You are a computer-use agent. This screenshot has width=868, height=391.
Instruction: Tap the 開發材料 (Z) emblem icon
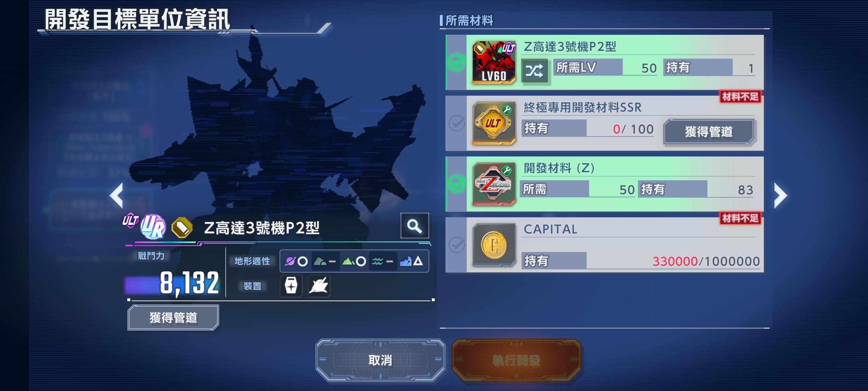coord(494,184)
